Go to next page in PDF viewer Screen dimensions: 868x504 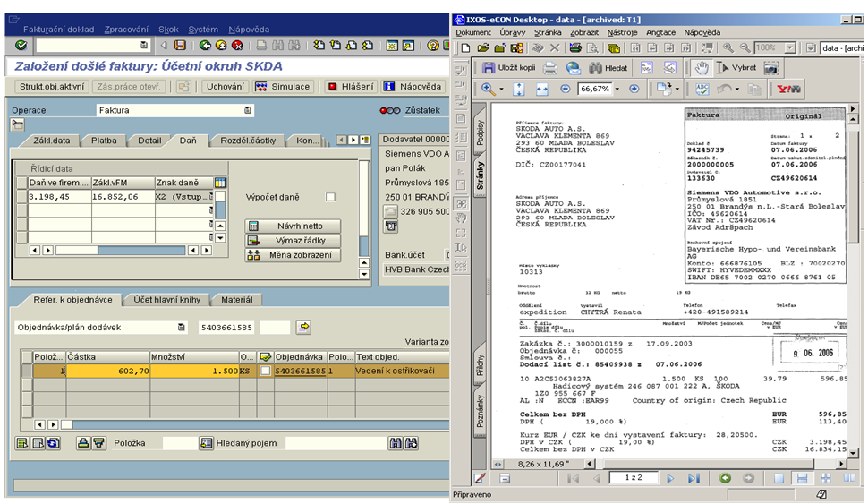click(670, 479)
